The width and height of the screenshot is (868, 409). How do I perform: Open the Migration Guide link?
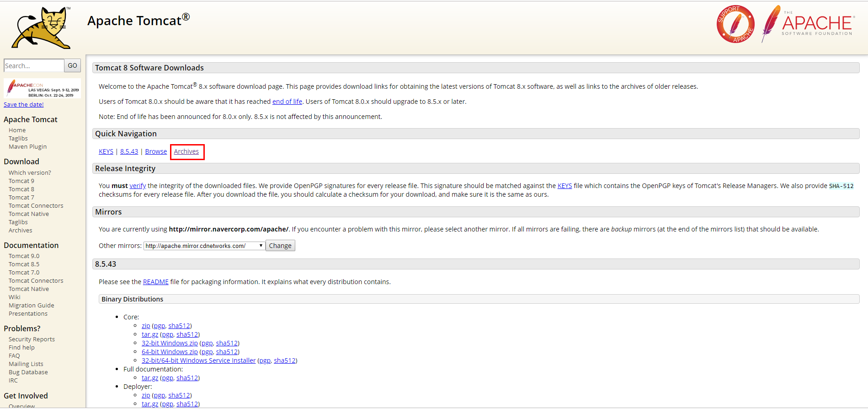click(32, 306)
